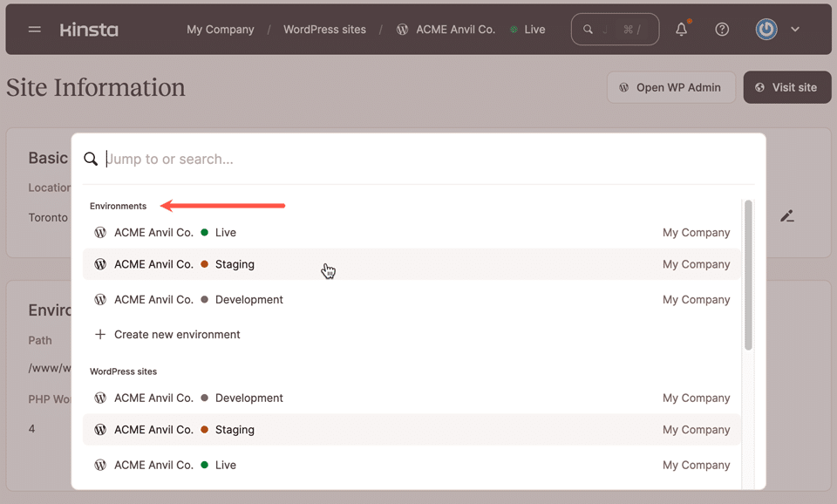This screenshot has width=837, height=504.
Task: Click the power status avatar icon
Action: coord(766,29)
